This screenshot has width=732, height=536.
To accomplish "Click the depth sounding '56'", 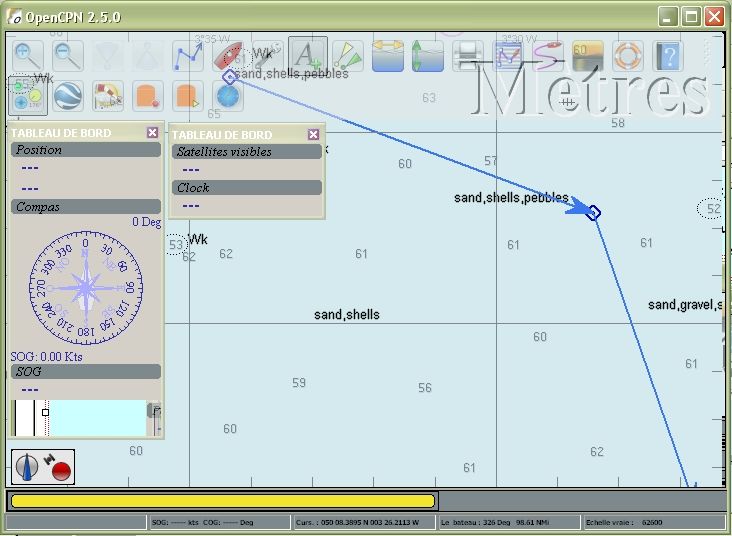I will pos(425,388).
